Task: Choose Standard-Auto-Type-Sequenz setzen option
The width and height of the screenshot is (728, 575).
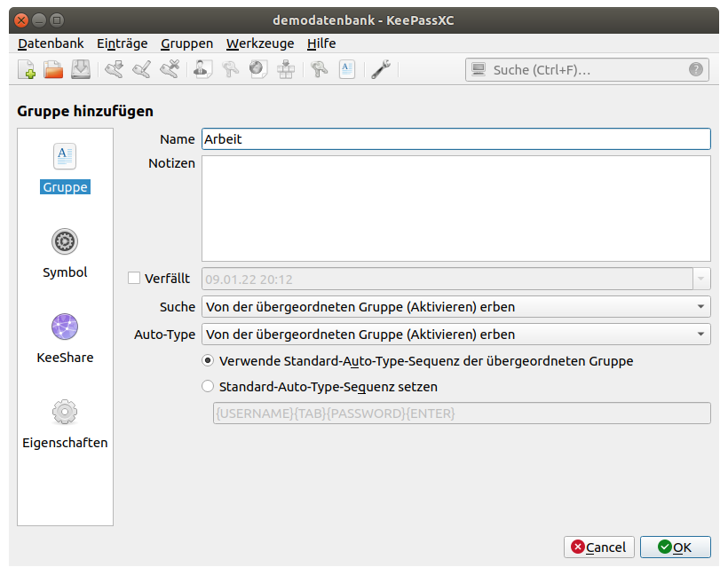Action: tap(208, 387)
